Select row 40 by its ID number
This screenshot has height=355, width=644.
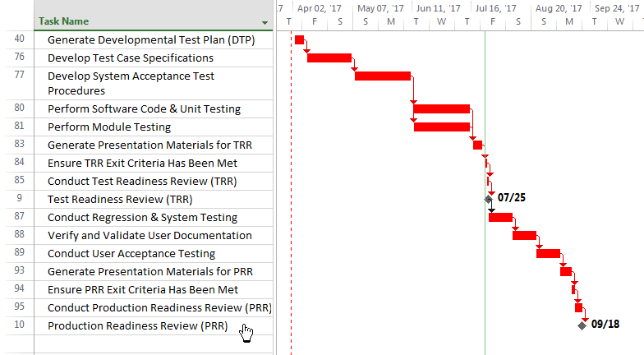tap(20, 39)
